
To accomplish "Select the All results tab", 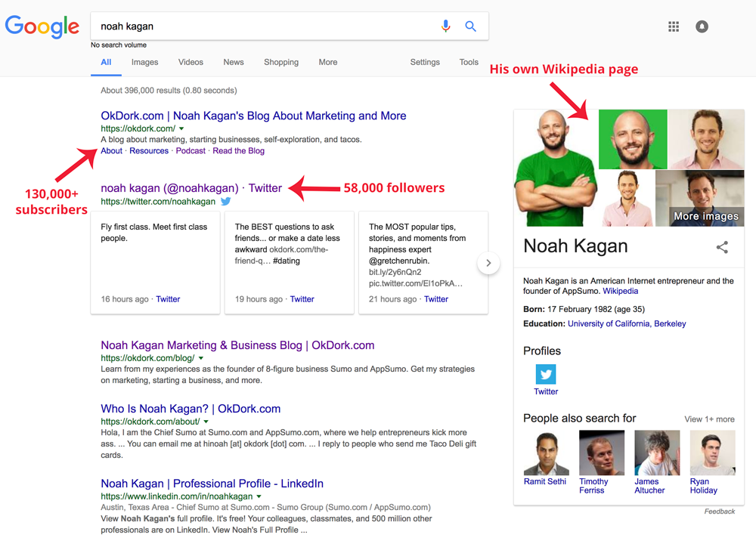I will [x=106, y=62].
